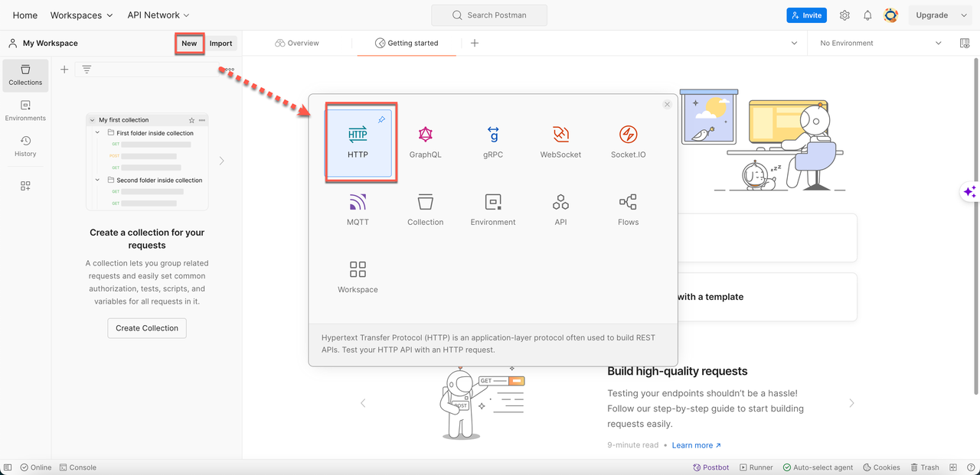Click the Import button
The height and width of the screenshot is (475, 980).
coord(220,44)
